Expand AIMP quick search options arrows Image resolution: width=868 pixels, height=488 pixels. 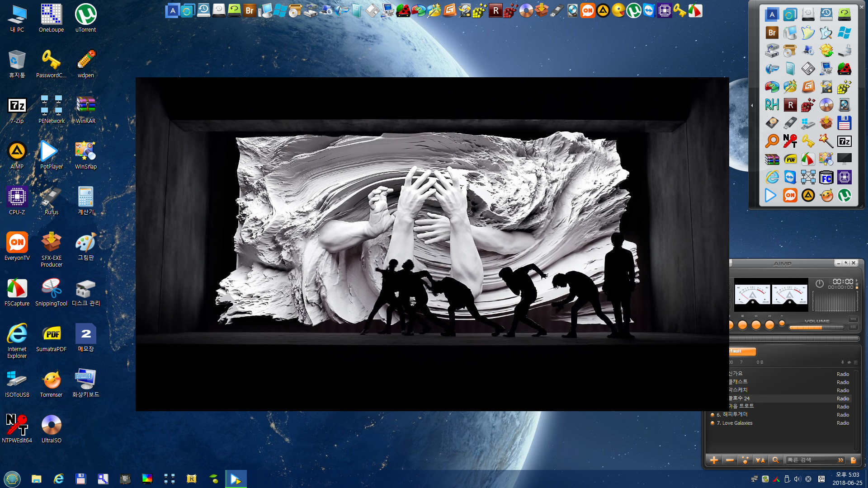point(840,460)
